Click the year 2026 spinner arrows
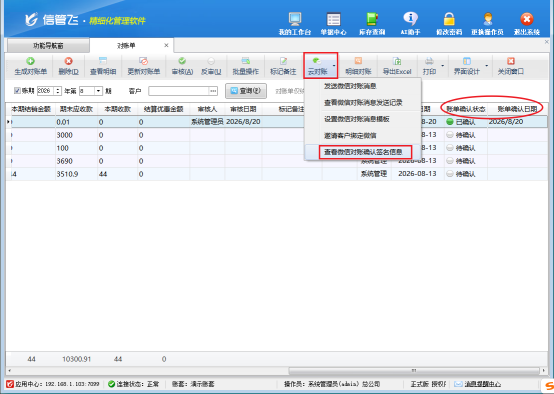This screenshot has height=394, width=554. 58,91
